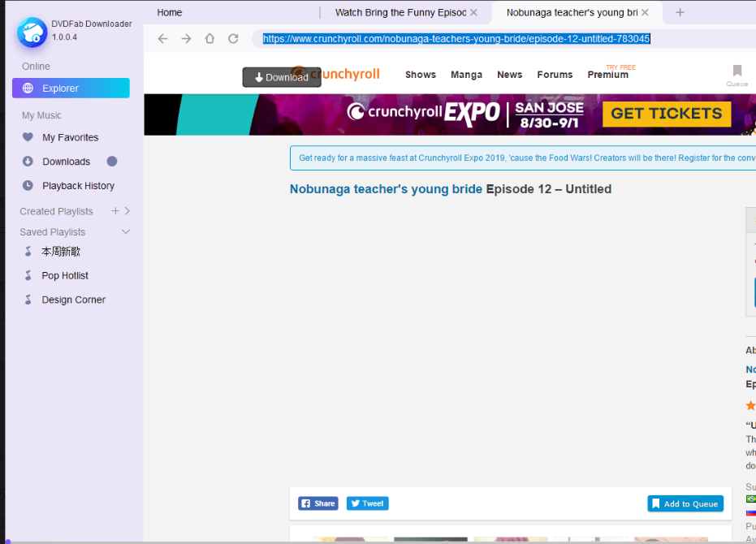Click the GET TICKETS banner button
This screenshot has width=756, height=544.
click(667, 114)
